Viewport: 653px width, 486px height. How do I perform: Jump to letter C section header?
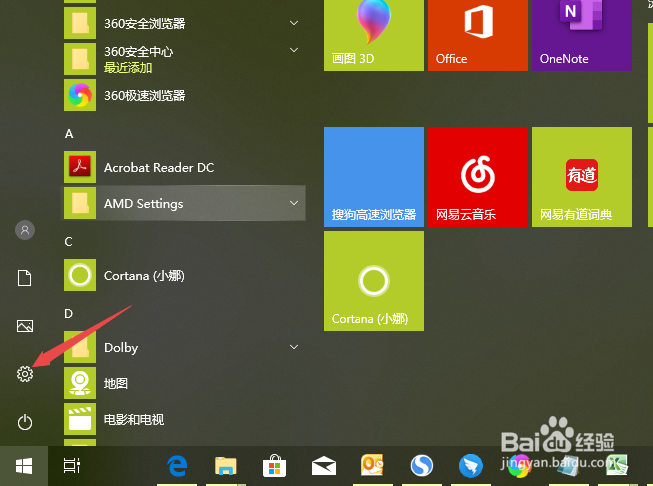(69, 242)
